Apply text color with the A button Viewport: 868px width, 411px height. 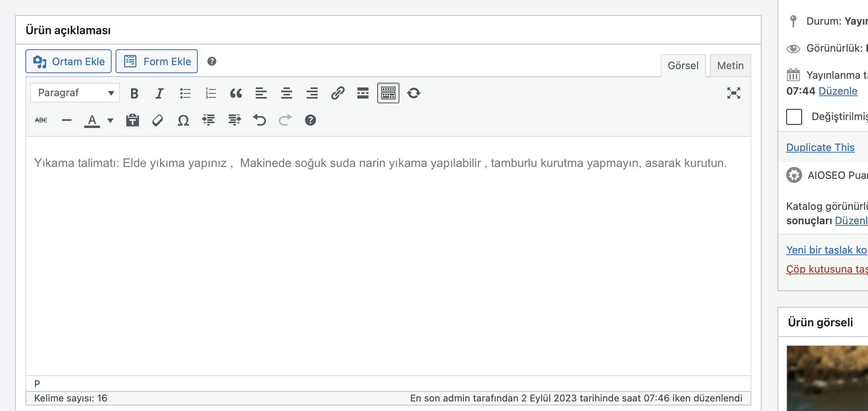(92, 120)
